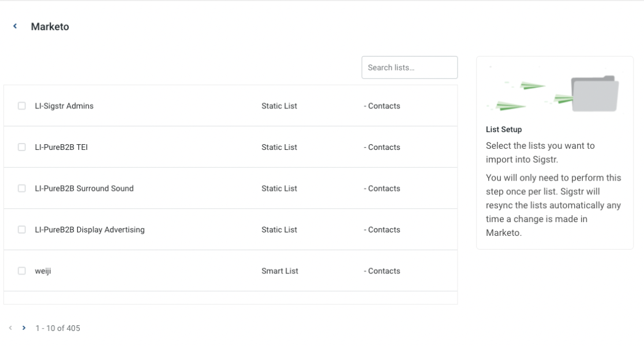Click the Search lists field
Image resolution: width=644 pixels, height=346 pixels.
point(410,67)
